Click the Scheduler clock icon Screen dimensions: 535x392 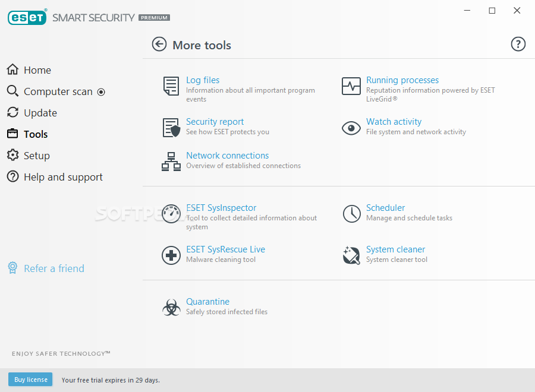tap(351, 214)
